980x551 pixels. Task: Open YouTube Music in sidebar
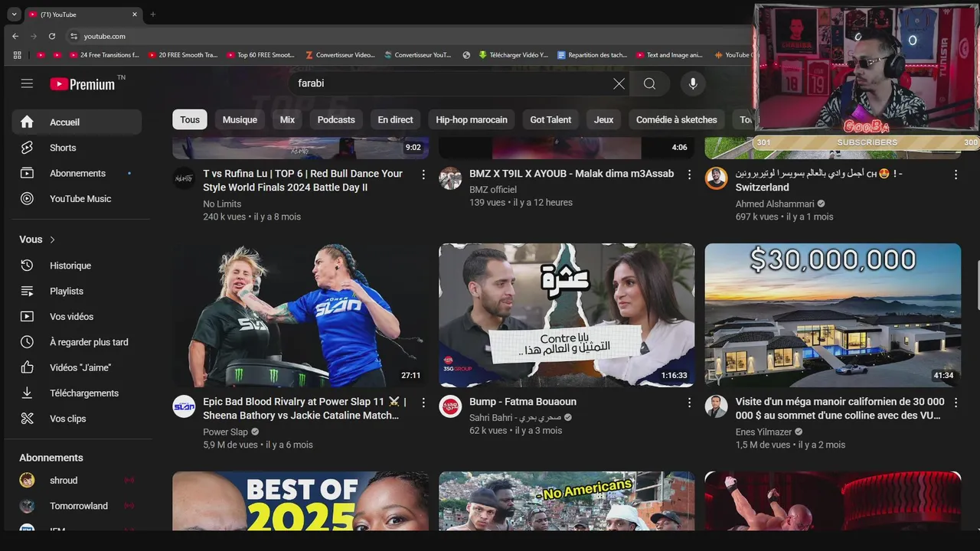[77, 198]
